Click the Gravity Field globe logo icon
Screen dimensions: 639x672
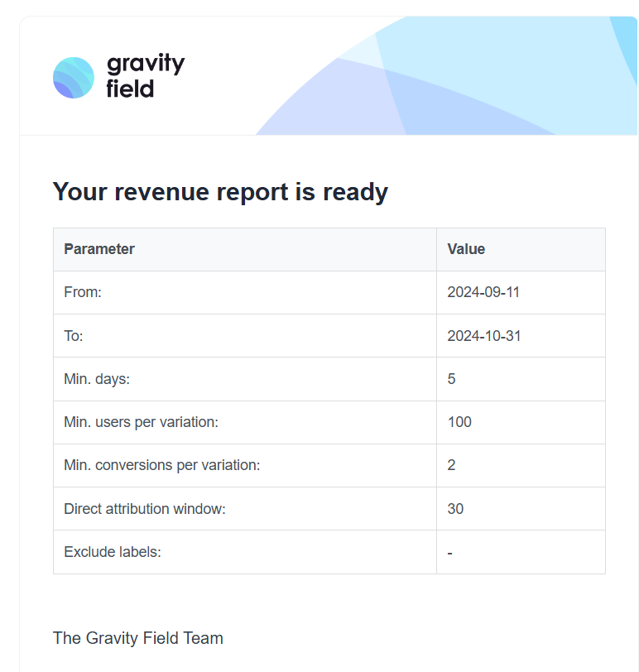[x=74, y=78]
